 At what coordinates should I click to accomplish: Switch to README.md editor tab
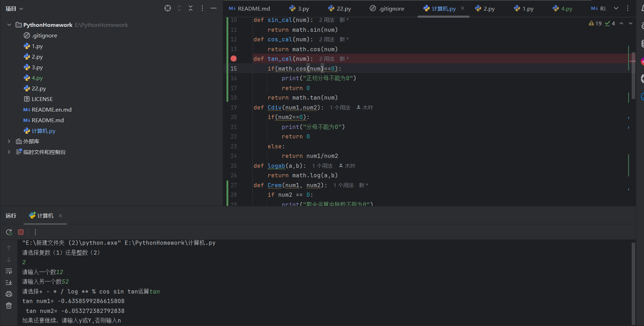249,8
